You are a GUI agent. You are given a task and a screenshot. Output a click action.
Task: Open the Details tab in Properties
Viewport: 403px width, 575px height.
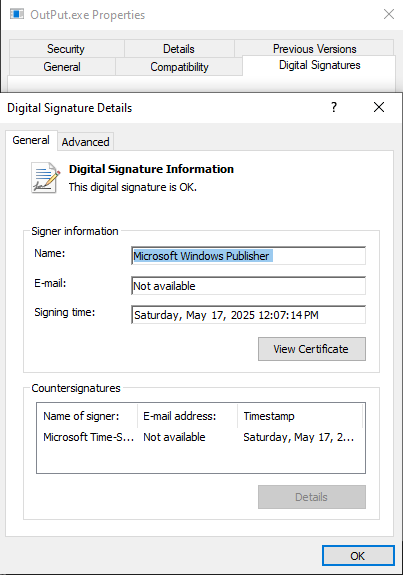pos(179,49)
